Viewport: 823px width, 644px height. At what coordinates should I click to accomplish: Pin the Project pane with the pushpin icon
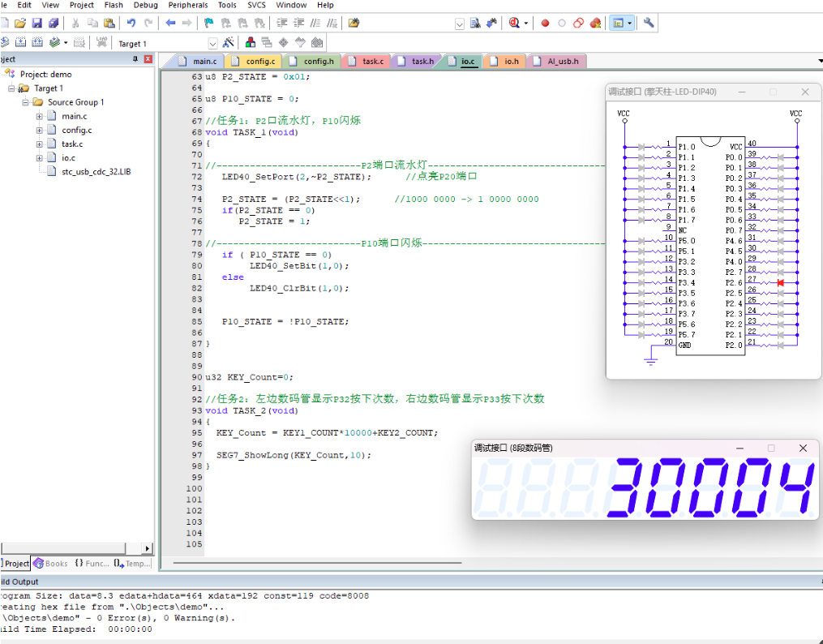[x=135, y=59]
